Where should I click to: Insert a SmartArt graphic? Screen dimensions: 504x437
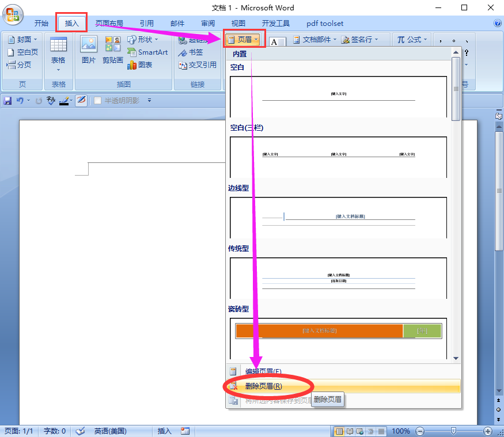(147, 52)
